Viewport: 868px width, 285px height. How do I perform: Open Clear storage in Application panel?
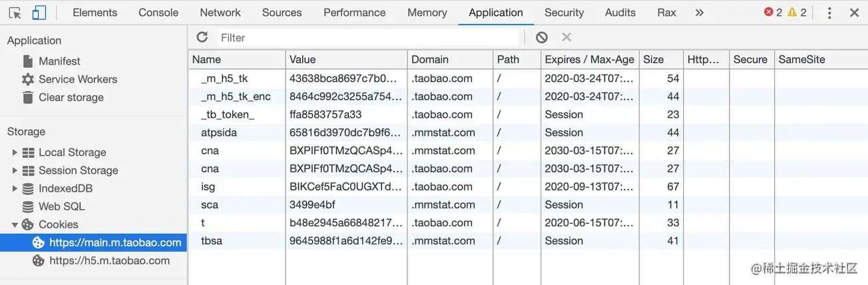click(71, 97)
